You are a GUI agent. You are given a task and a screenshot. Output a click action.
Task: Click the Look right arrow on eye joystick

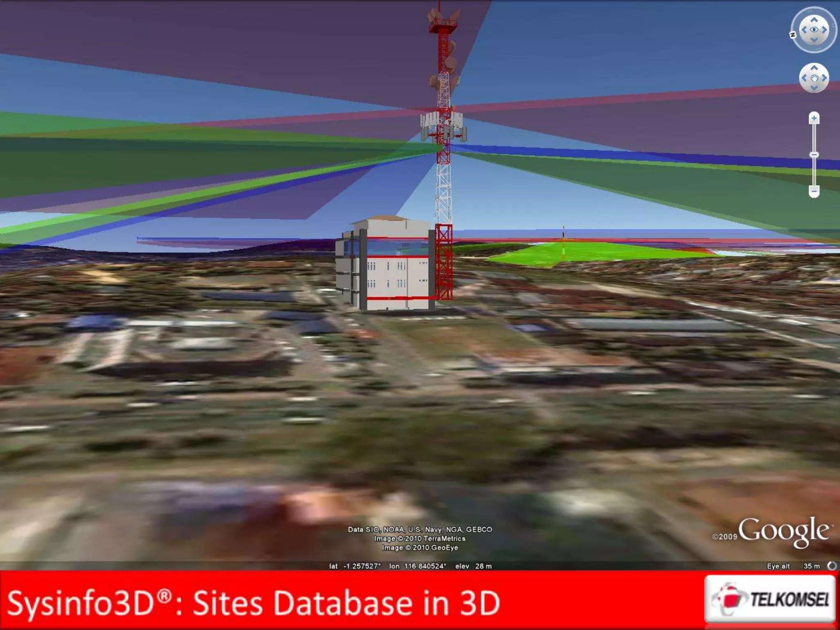(x=824, y=30)
